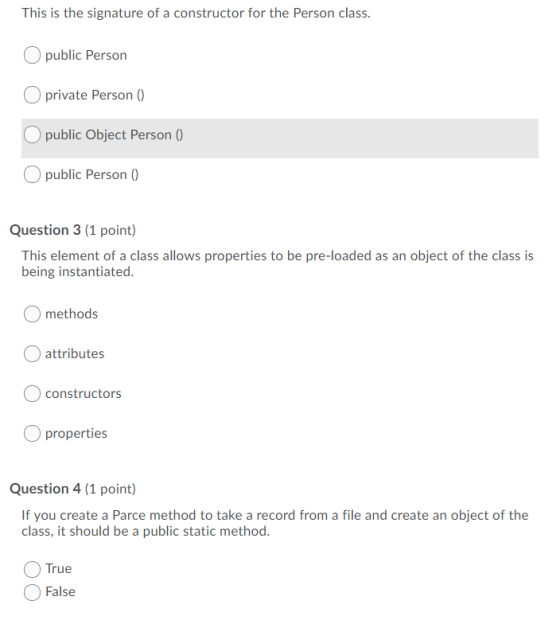
Task: Select the 'public Person' radio button without parentheses
Action: click(32, 55)
